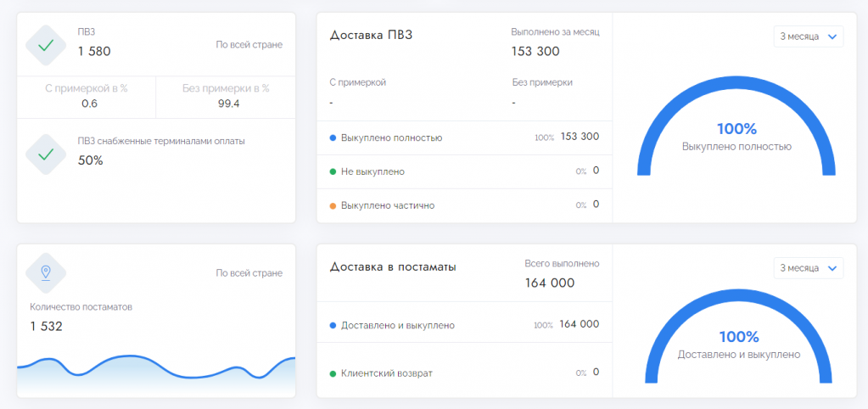Click the Клиентский возврат row label
Screen dimensions: 868x409
click(386, 373)
